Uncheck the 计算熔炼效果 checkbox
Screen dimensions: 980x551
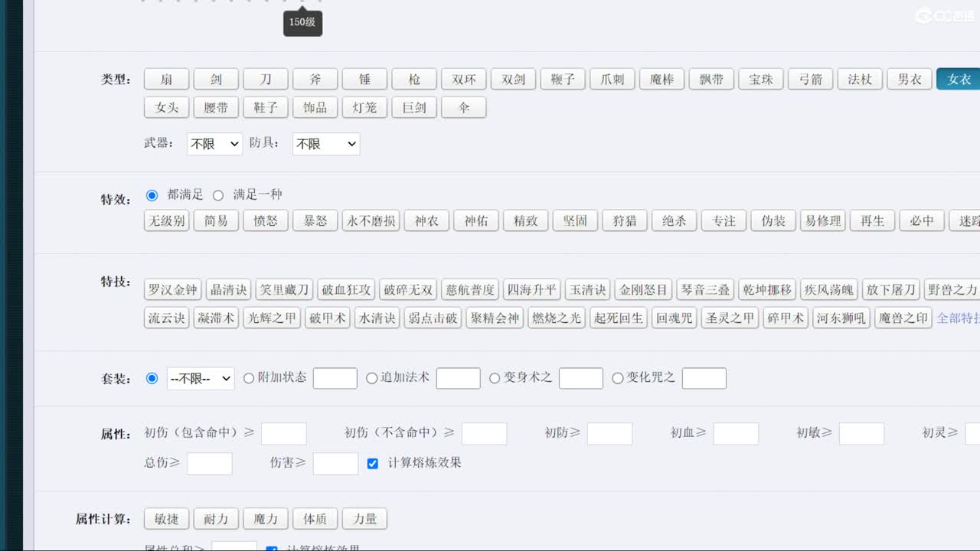372,463
